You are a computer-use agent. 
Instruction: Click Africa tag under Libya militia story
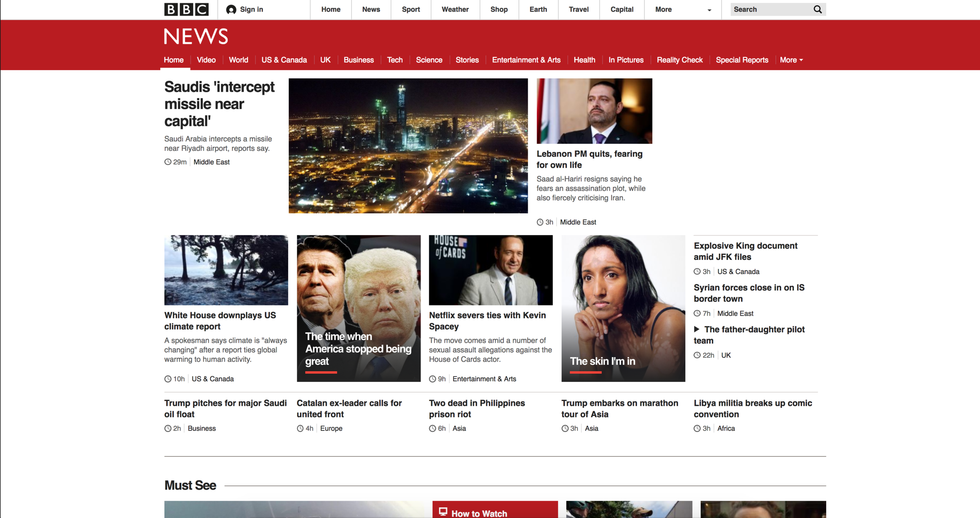coord(726,428)
